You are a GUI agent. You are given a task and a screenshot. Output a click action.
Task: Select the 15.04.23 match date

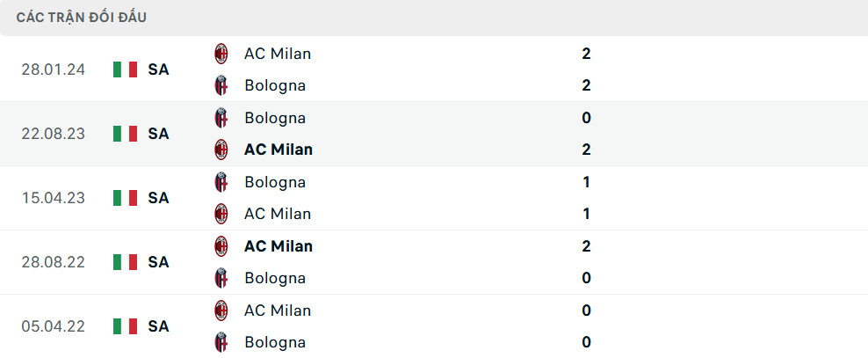(54, 198)
